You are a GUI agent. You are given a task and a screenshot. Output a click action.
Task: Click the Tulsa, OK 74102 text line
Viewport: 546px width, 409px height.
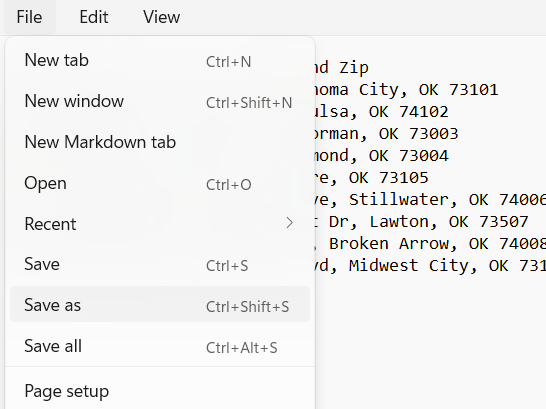382,112
